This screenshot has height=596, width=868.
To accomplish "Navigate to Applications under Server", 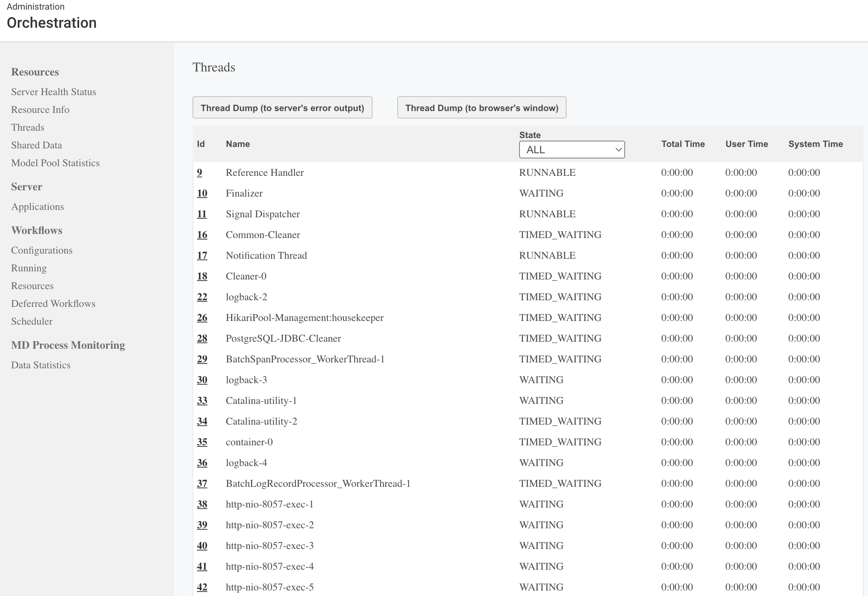I will pyautogui.click(x=37, y=207).
